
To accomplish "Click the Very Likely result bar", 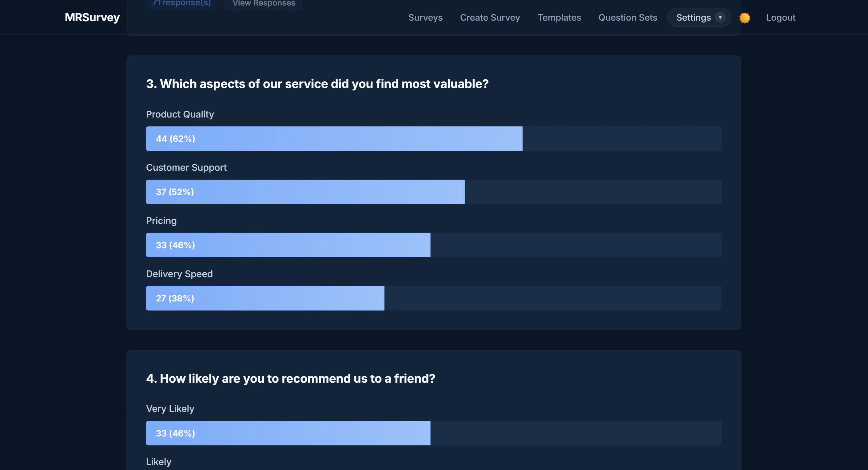I will click(x=434, y=433).
